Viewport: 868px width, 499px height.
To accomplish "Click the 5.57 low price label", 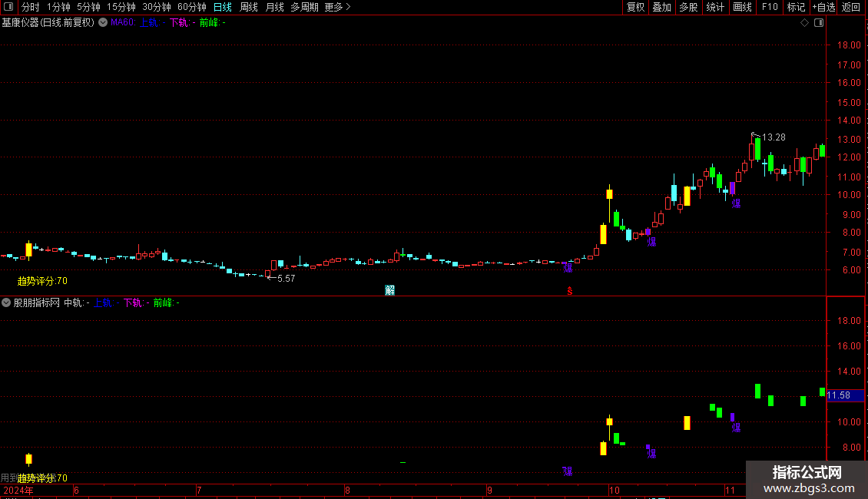I will tap(287, 278).
